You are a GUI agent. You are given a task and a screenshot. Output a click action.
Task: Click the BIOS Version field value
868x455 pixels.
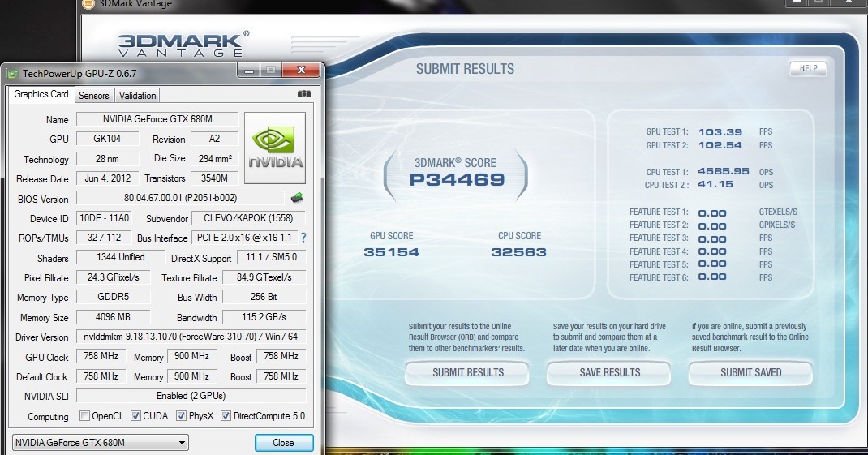(180, 198)
